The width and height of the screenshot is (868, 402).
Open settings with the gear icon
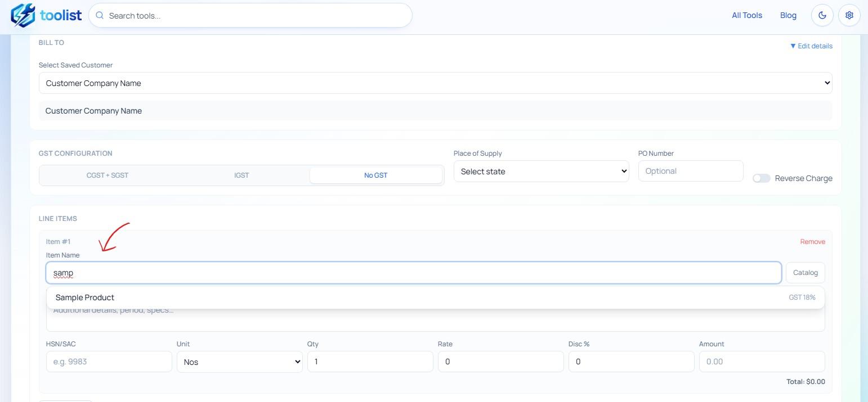[x=849, y=15]
